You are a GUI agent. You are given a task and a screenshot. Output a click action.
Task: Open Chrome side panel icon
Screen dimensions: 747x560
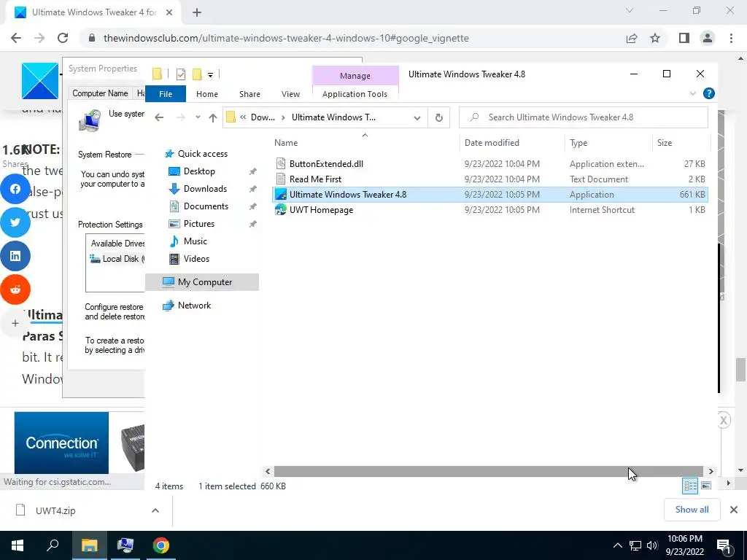click(x=684, y=38)
